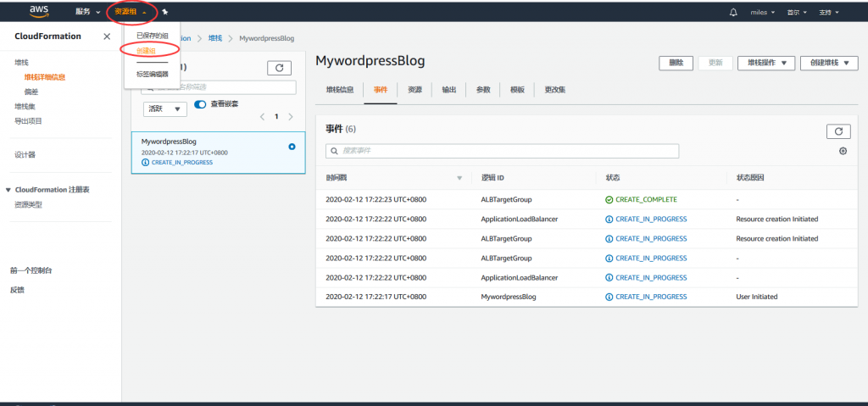
Task: Focus the search events input field
Action: (502, 151)
